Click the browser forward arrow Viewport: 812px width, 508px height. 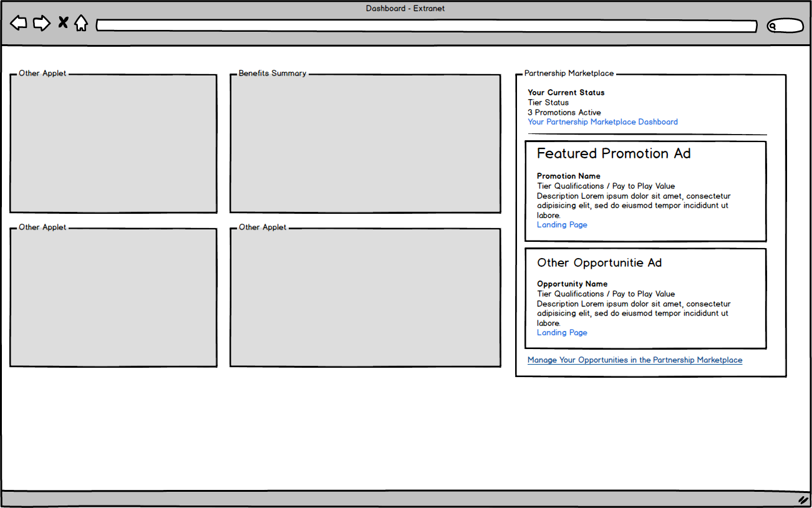pyautogui.click(x=41, y=24)
